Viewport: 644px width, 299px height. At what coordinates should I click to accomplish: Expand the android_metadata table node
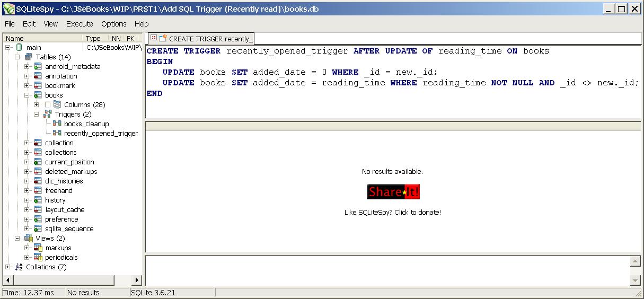click(27, 67)
